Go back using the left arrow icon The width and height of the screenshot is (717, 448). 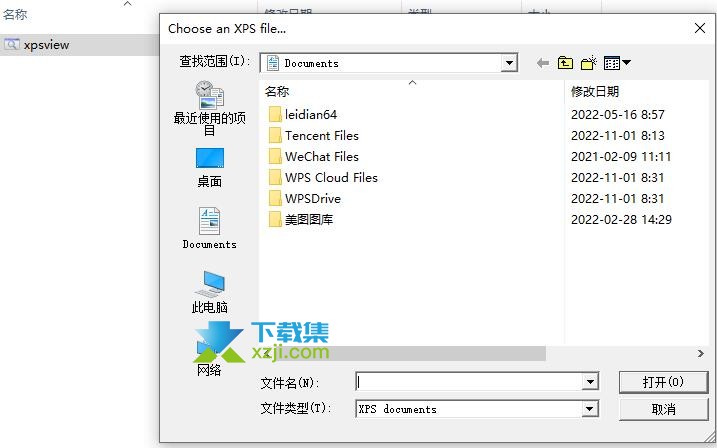coord(542,63)
